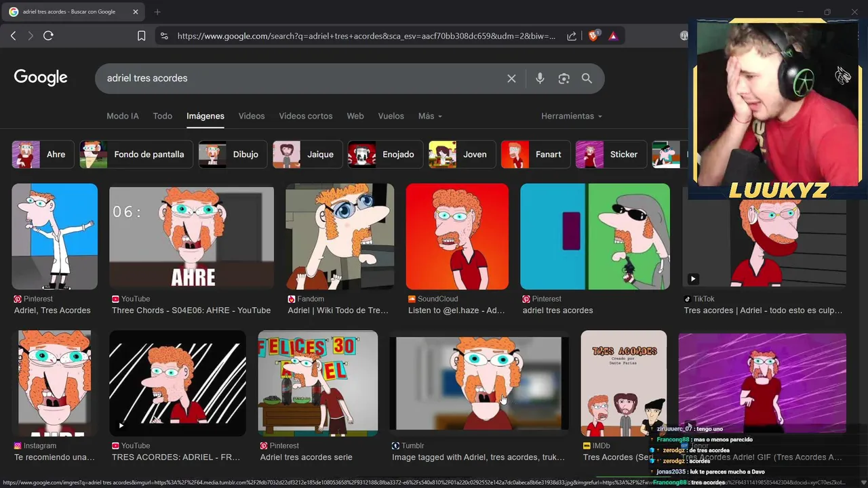Switch to Web results tab

point(355,116)
